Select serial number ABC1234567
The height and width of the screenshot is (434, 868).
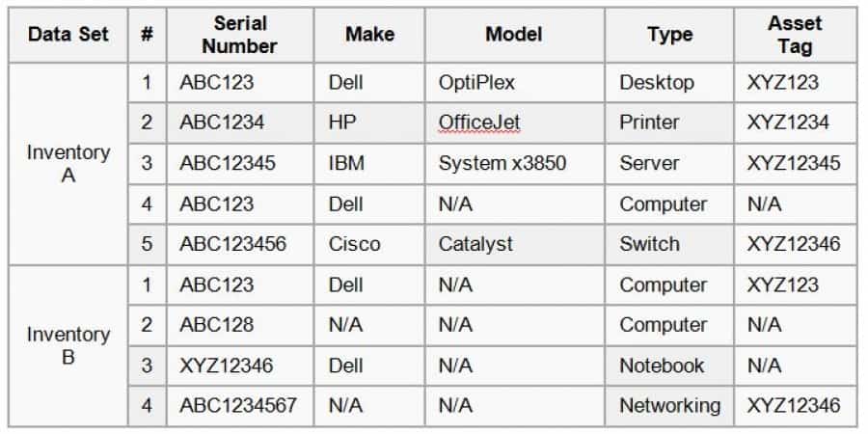pyautogui.click(x=237, y=406)
